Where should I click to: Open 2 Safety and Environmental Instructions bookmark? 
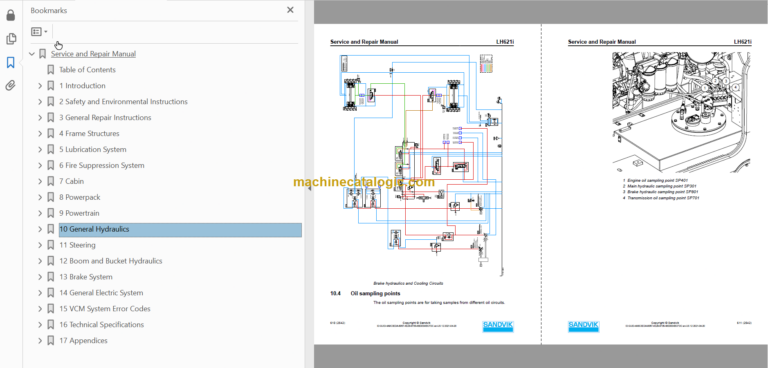pos(123,101)
